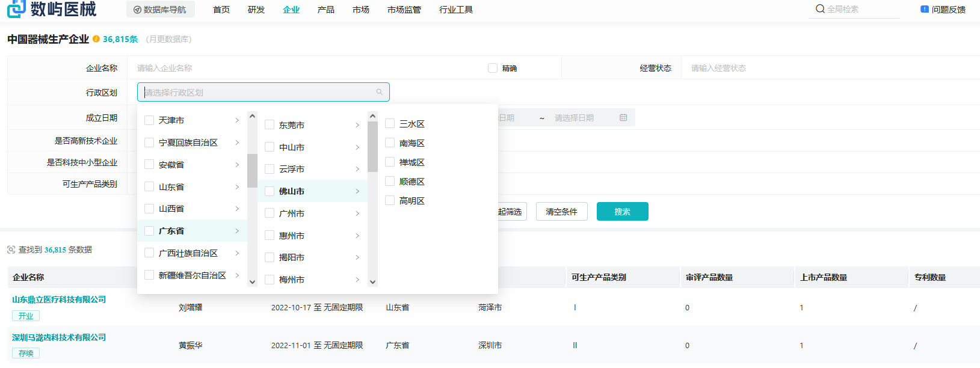Image resolution: width=980 pixels, height=368 pixels.
Task: Go to the 市场监管 menu item
Action: 404,10
